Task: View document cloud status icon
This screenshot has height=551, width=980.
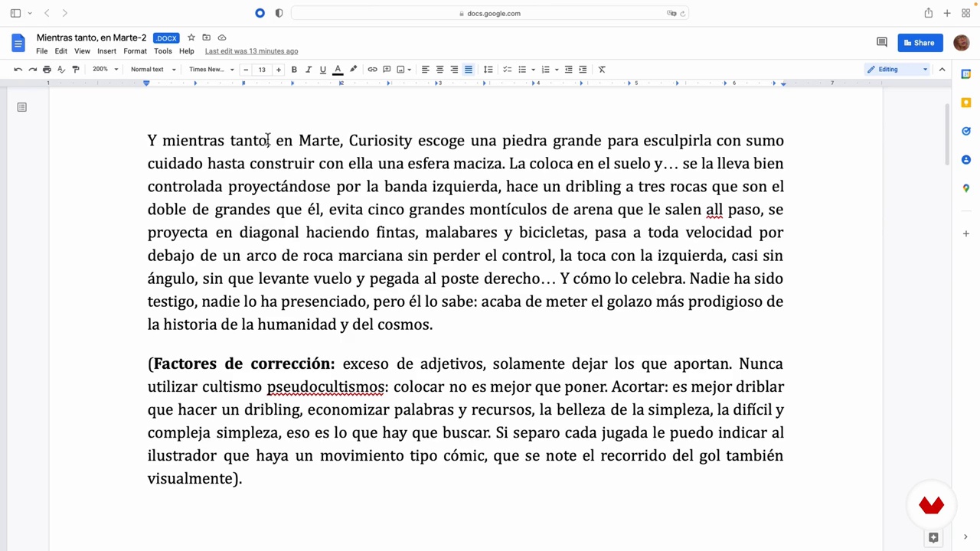Action: click(222, 37)
